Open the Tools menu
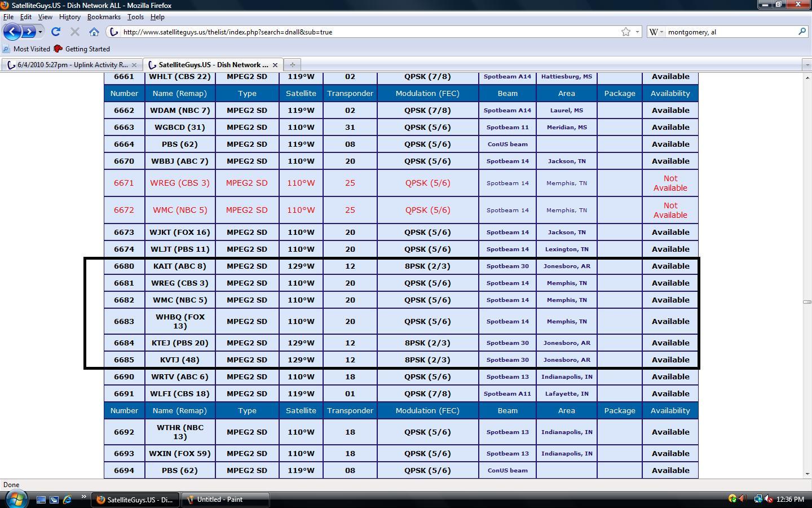Image resolution: width=812 pixels, height=508 pixels. tap(135, 17)
